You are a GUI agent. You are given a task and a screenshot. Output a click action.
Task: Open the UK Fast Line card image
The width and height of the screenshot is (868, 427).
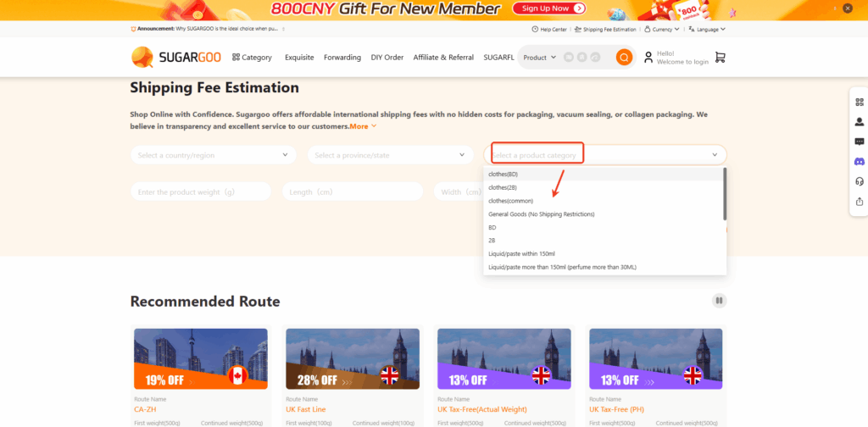[x=353, y=359]
